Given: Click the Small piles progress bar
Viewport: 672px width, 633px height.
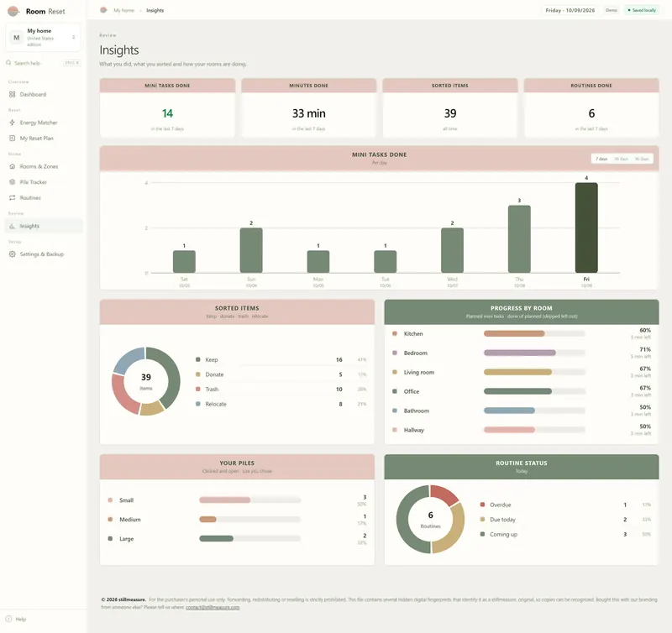Looking at the screenshot, I should (x=249, y=500).
